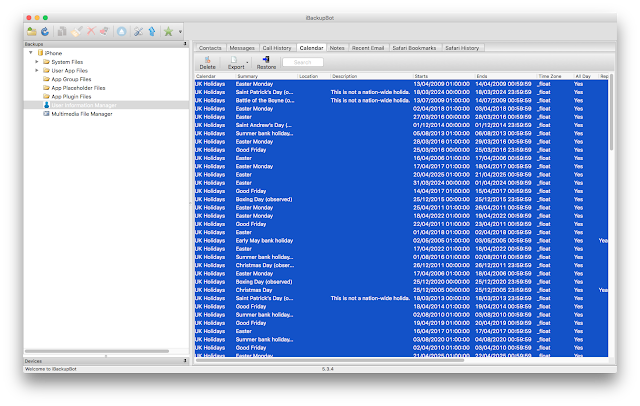
Task: Switch to the Messages tab
Action: (x=242, y=48)
